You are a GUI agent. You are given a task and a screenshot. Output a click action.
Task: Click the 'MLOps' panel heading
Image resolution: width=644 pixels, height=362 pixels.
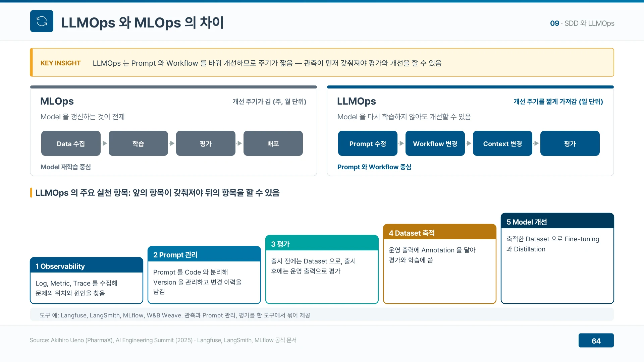(57, 101)
